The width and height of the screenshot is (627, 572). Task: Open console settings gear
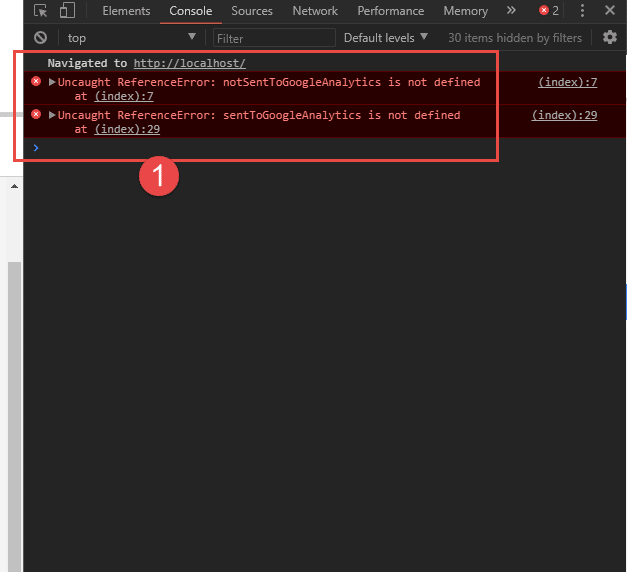pyautogui.click(x=609, y=38)
